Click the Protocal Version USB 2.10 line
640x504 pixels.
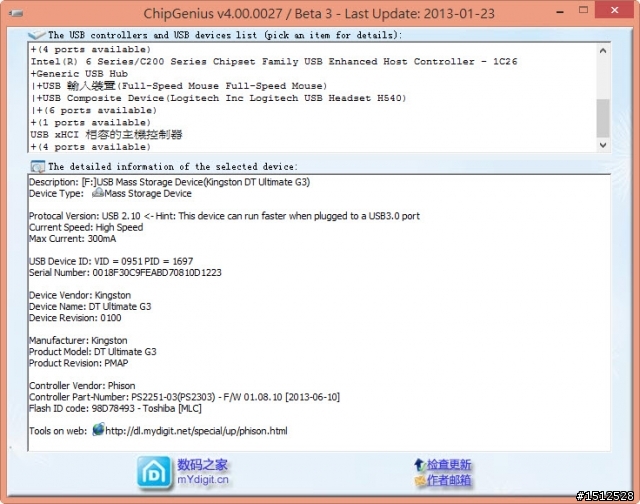tap(224, 216)
